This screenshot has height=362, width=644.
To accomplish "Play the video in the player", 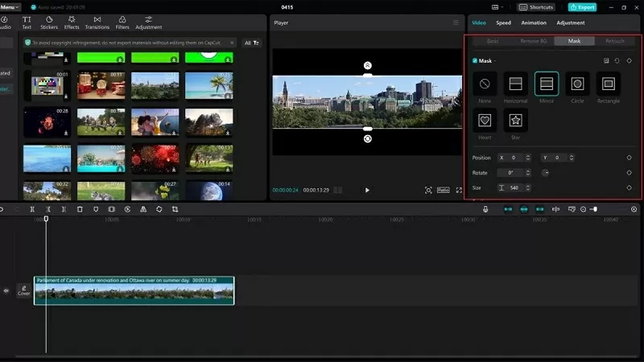I will tap(367, 190).
